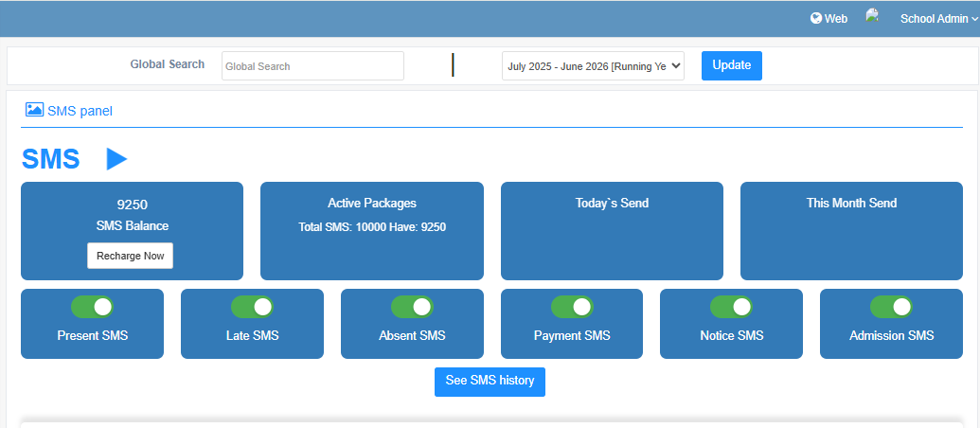Toggle the Payment SMS switch
Image resolution: width=980 pixels, height=428 pixels.
pos(572,307)
